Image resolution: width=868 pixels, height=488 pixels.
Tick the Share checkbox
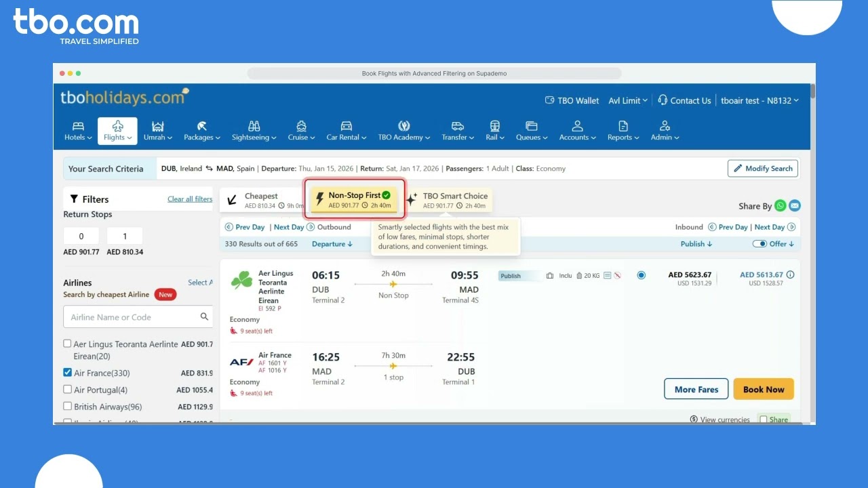(764, 420)
